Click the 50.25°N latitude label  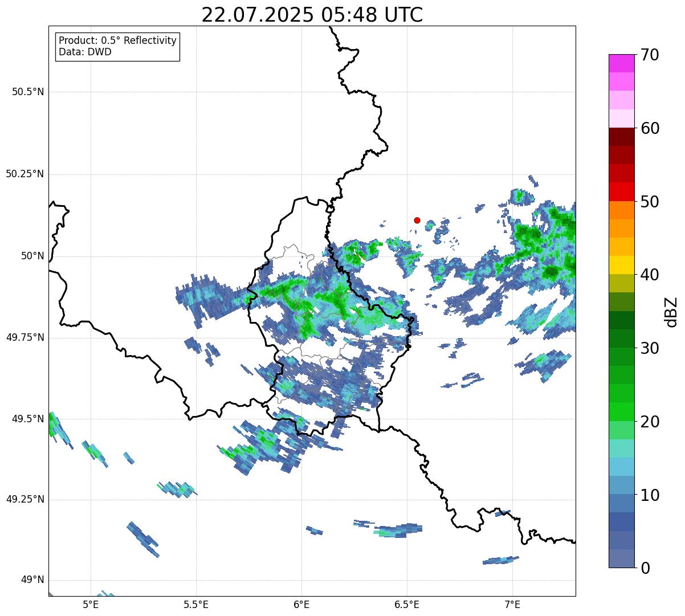click(25, 174)
